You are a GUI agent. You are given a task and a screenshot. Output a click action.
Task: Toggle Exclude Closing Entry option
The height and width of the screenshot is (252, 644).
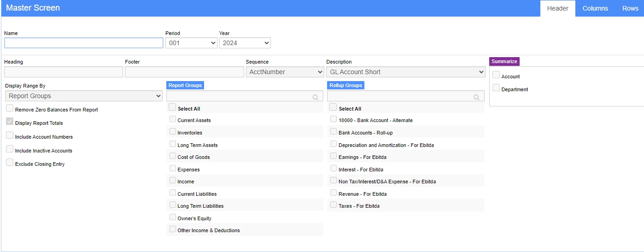[10, 163]
